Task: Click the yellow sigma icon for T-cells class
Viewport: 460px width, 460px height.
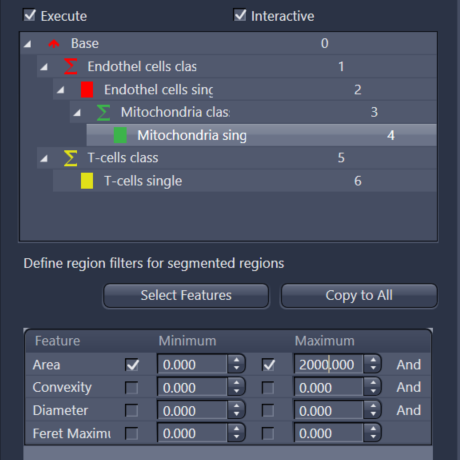Action: (x=70, y=158)
